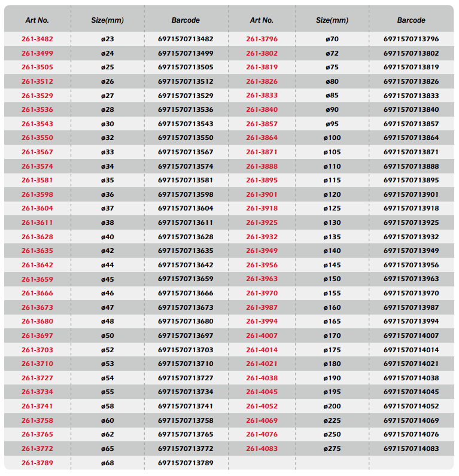Click art number 261-3949
The image size is (459, 476).
pyautogui.click(x=262, y=251)
